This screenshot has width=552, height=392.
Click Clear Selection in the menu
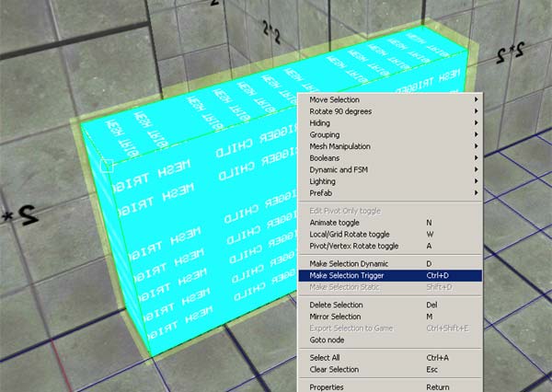(334, 370)
